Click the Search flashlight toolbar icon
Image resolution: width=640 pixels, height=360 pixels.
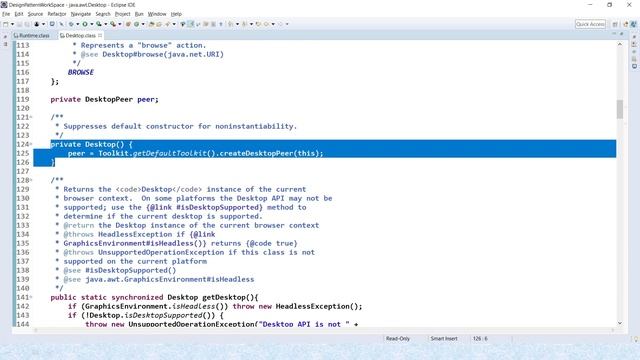click(167, 24)
